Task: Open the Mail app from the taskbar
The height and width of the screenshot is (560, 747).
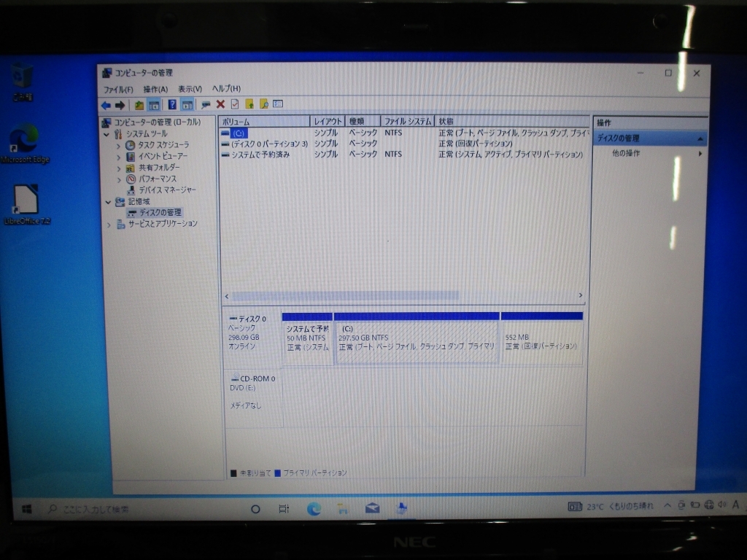Action: coord(372,508)
